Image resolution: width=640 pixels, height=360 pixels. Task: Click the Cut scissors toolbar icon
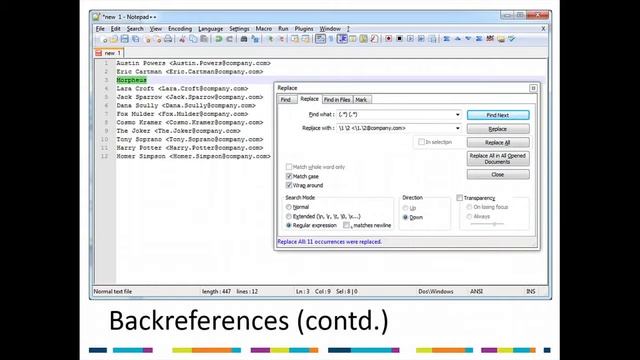tap(182, 39)
